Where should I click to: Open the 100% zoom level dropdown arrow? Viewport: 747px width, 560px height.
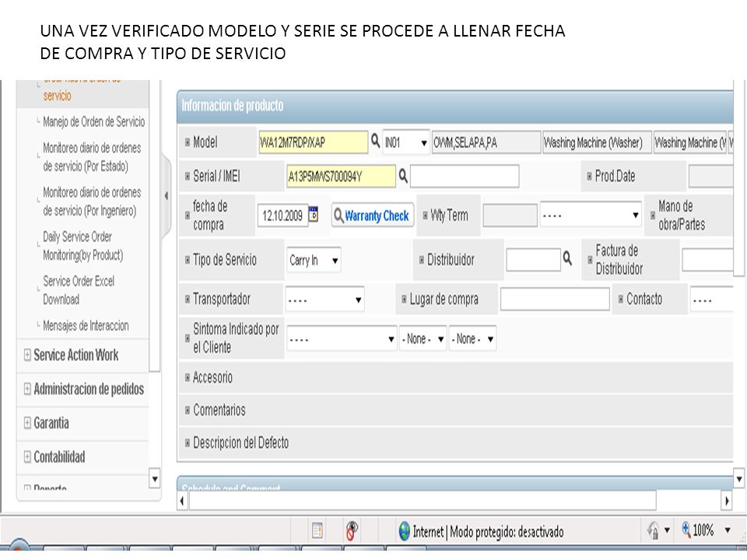[728, 530]
